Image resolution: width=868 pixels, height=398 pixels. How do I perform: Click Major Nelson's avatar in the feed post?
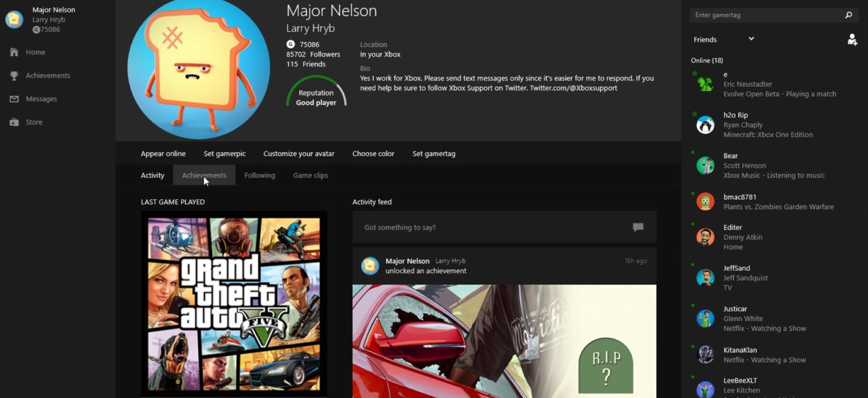(x=370, y=266)
